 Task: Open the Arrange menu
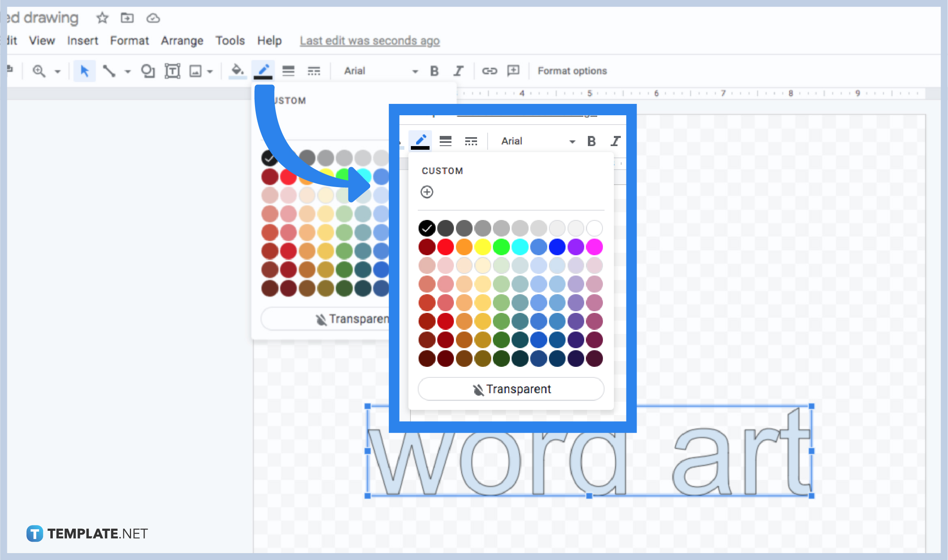[x=182, y=41]
